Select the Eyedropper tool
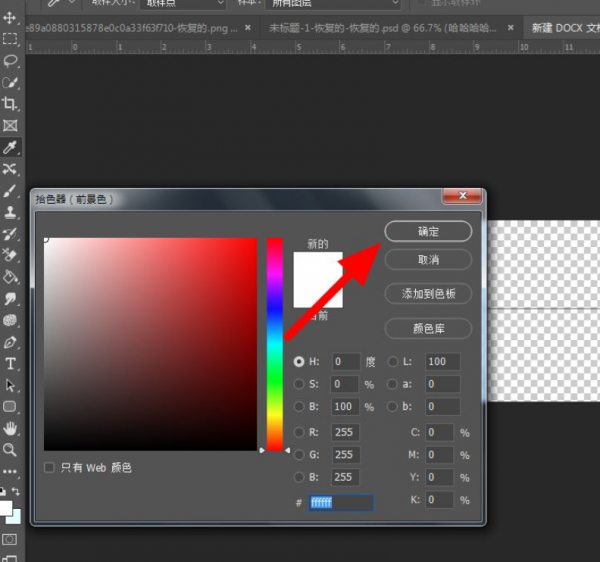 click(x=10, y=147)
